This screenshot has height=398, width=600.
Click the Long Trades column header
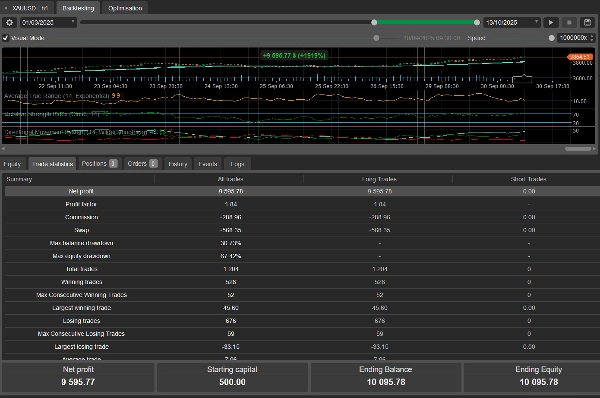[x=379, y=179]
